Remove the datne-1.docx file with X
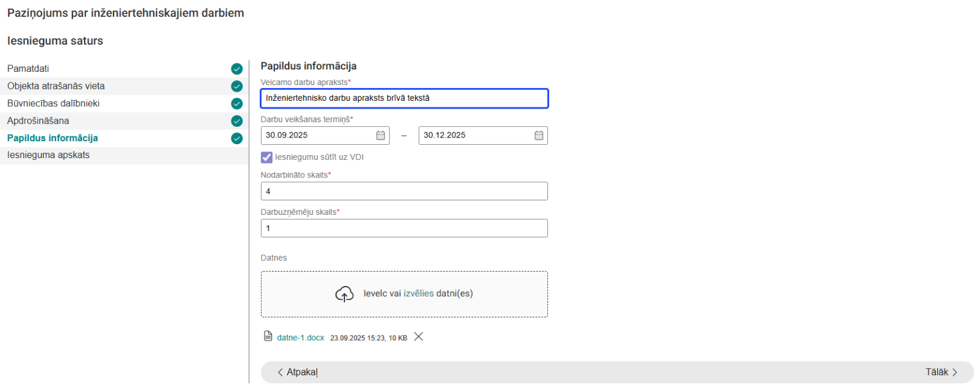This screenshot has width=980, height=385. tap(419, 337)
